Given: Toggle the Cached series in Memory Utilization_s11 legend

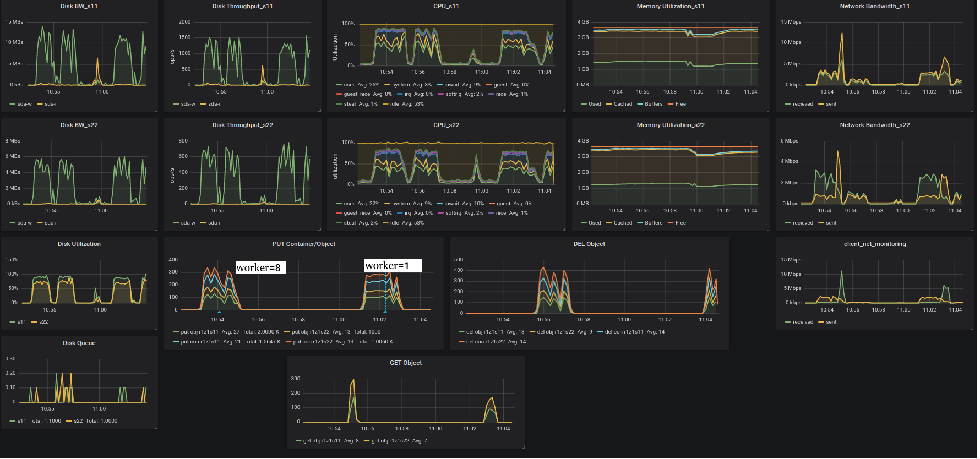Looking at the screenshot, I should (623, 104).
